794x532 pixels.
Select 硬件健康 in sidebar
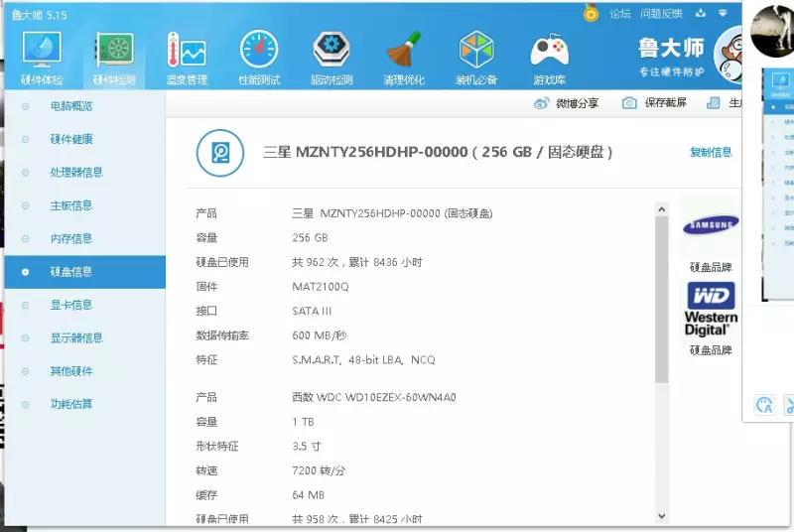71,139
